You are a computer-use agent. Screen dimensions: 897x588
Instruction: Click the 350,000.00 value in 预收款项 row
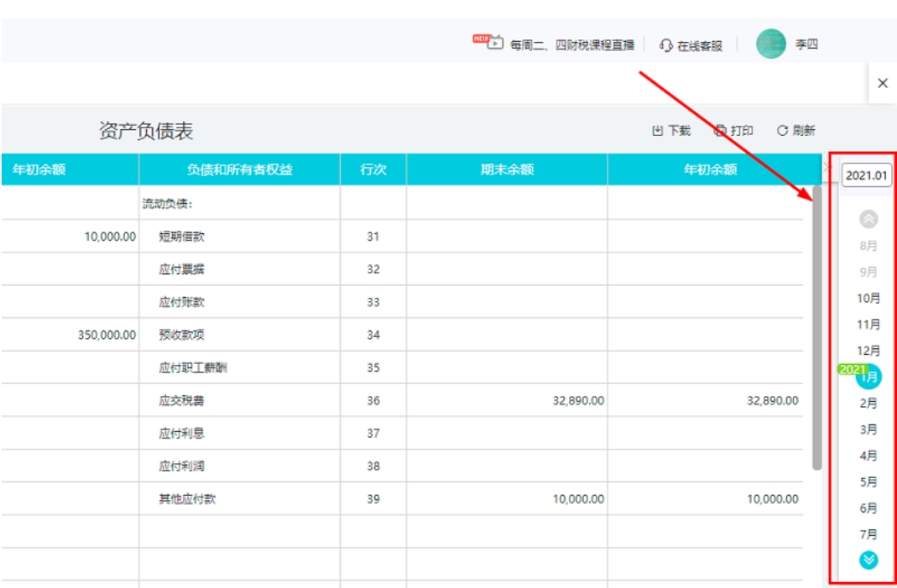pos(107,335)
